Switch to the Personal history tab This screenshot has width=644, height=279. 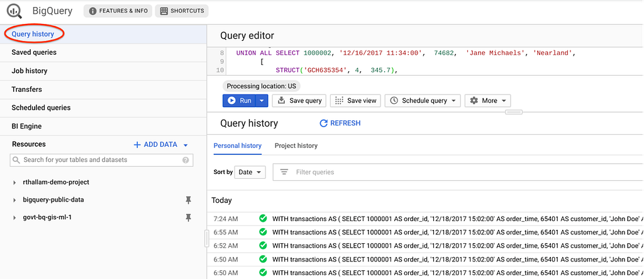(237, 145)
